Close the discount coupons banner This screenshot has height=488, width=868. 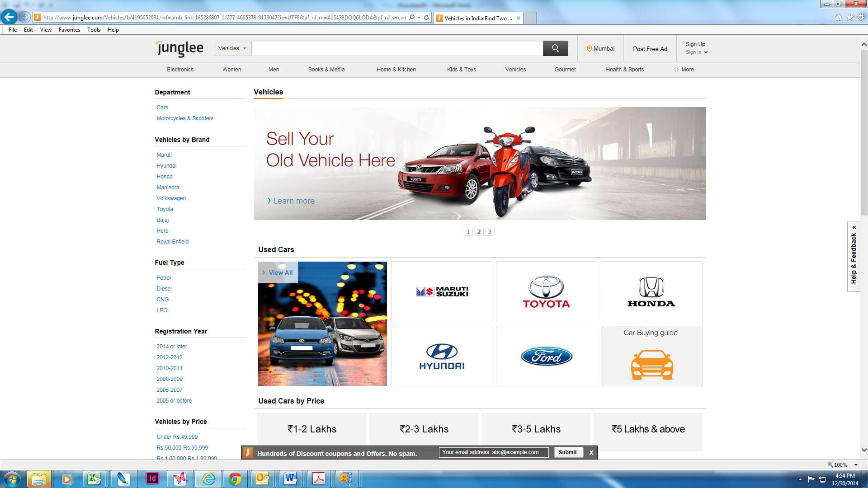point(591,452)
